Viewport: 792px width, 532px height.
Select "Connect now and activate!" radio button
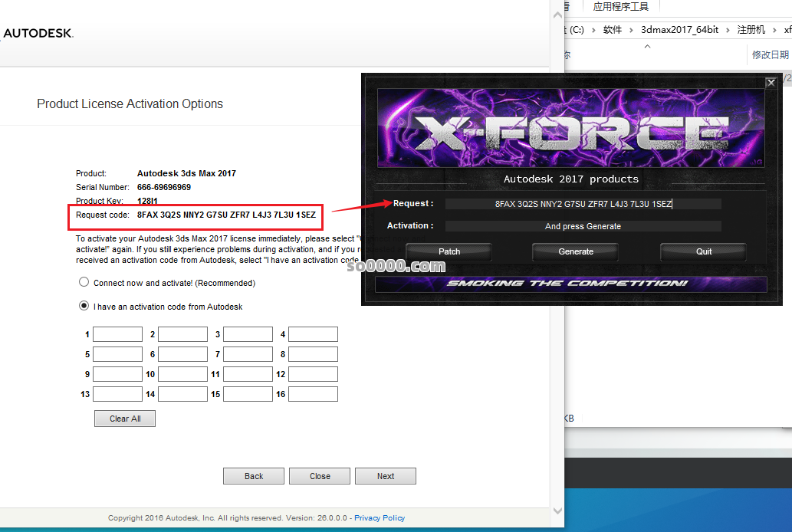pos(84,282)
